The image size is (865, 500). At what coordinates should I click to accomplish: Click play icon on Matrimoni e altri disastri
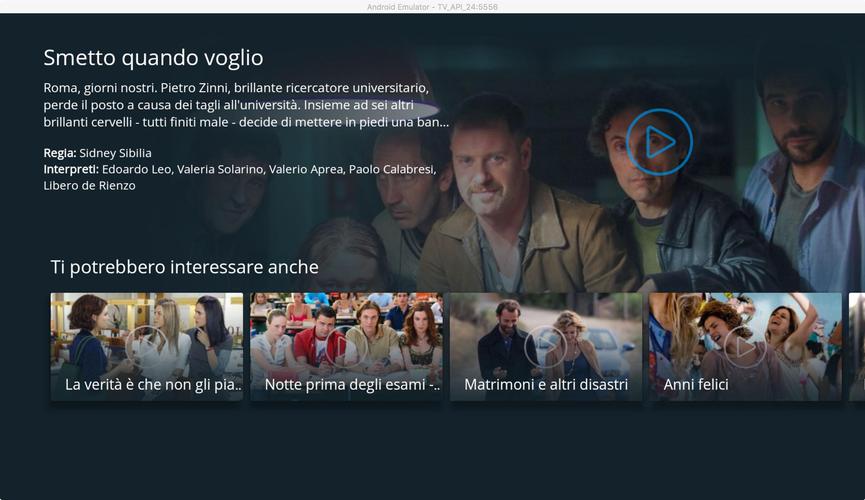tap(546, 347)
